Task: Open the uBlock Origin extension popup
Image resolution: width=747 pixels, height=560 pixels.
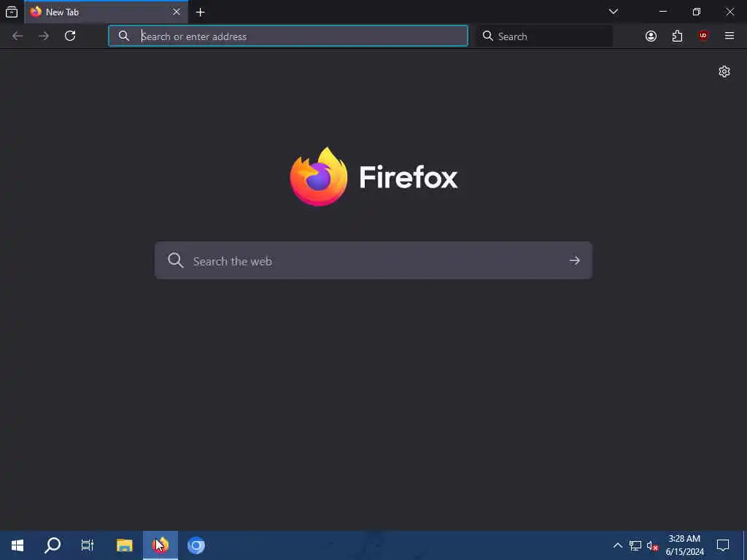Action: (703, 36)
